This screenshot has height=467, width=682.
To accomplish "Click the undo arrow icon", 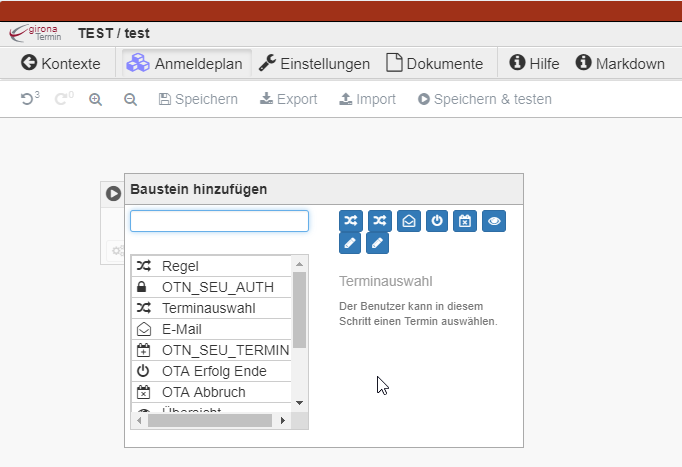I will click(27, 99).
